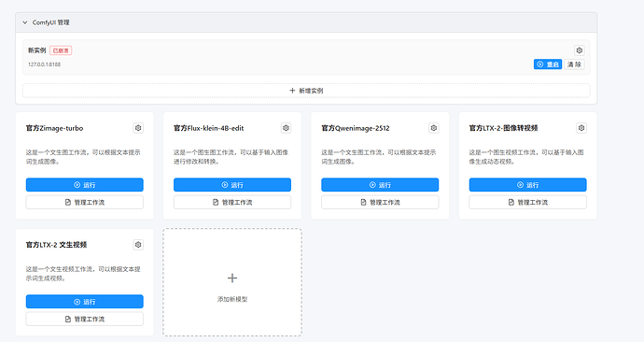Click the 官方LTX-2-图像转视频 card title

[x=504, y=128]
